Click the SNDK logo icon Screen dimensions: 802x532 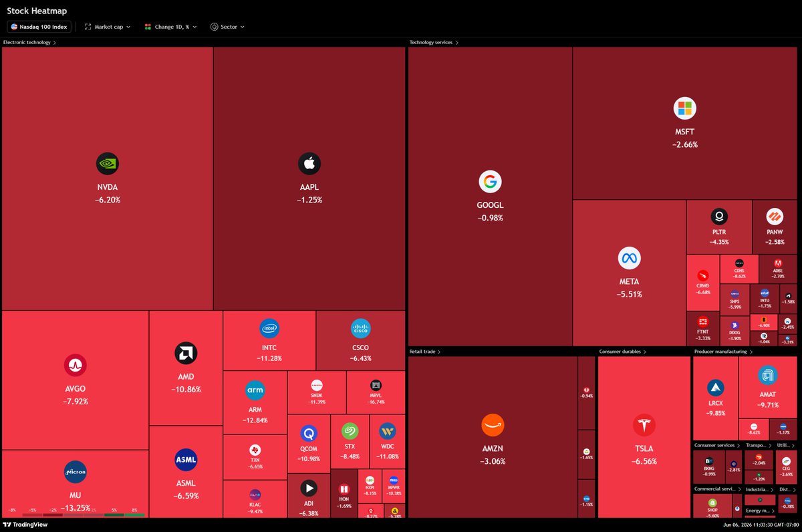(x=317, y=386)
